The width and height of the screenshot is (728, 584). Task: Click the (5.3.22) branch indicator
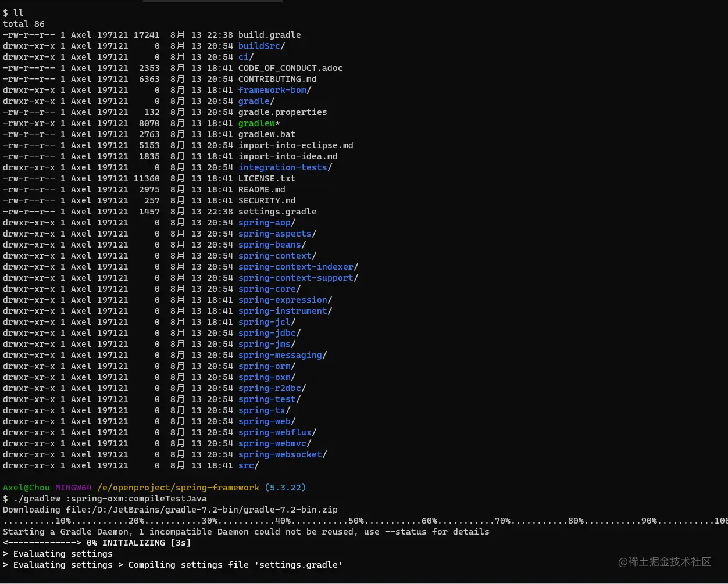(x=285, y=488)
